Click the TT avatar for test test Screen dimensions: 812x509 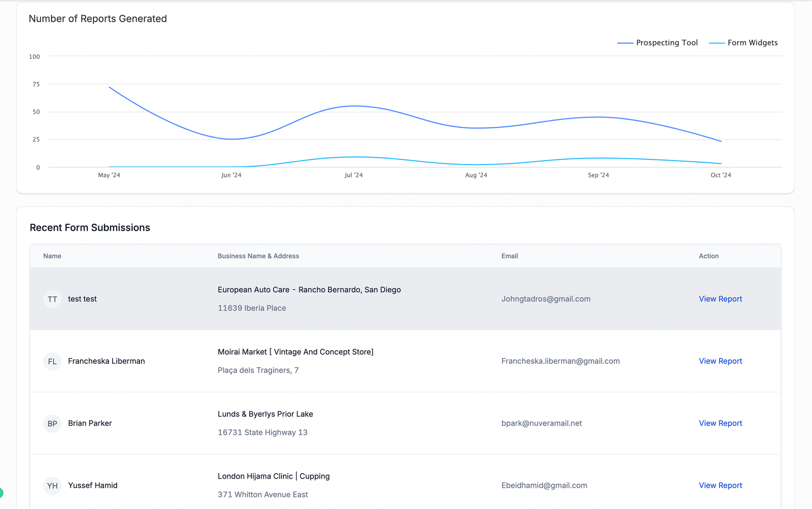click(x=52, y=299)
